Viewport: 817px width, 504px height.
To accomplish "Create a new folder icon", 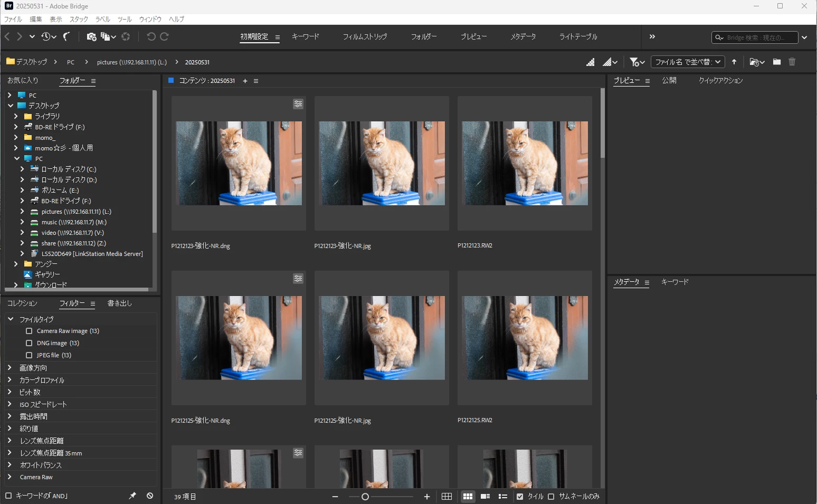I will pos(777,62).
